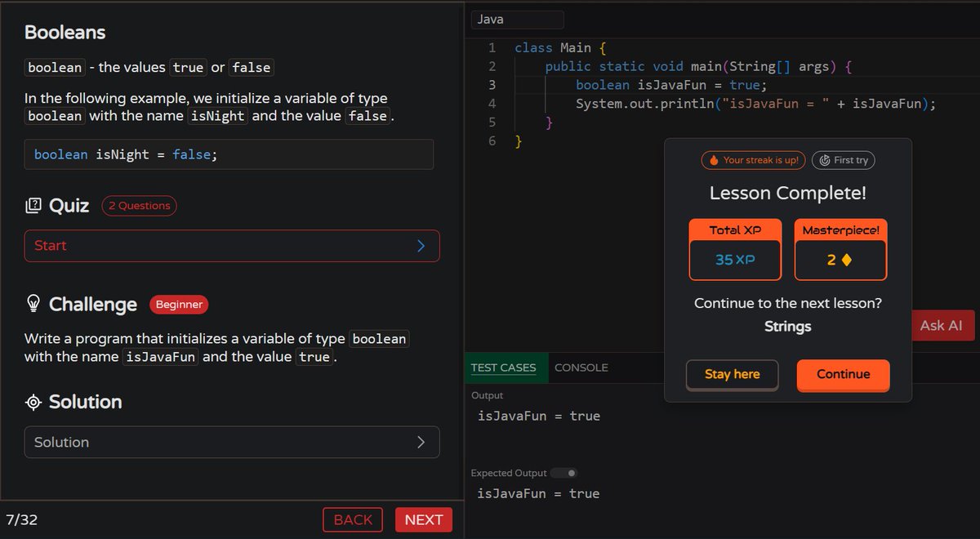Click the diamond gem icon in Masterpiece card
The image size is (980, 539).
(x=847, y=261)
